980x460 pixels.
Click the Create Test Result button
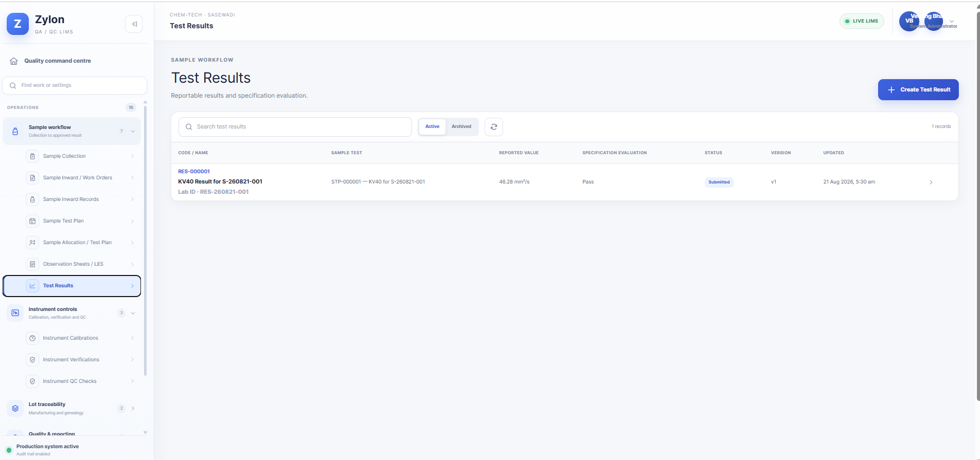click(918, 89)
